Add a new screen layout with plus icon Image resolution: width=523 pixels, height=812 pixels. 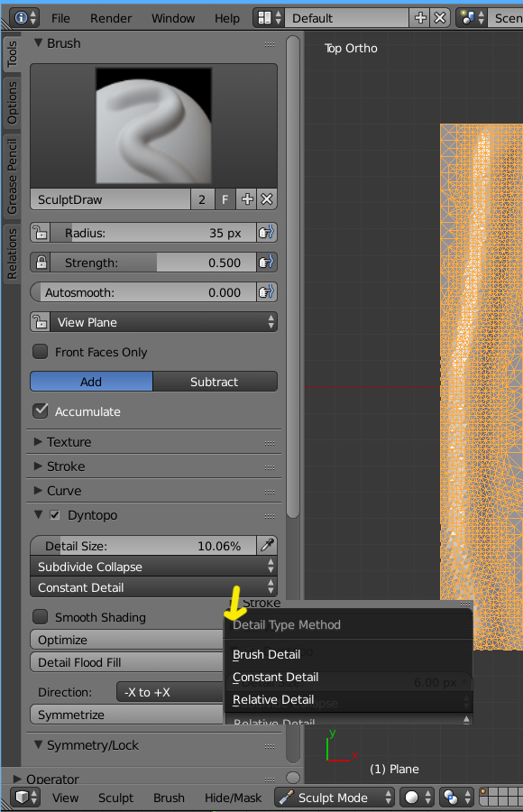point(420,18)
